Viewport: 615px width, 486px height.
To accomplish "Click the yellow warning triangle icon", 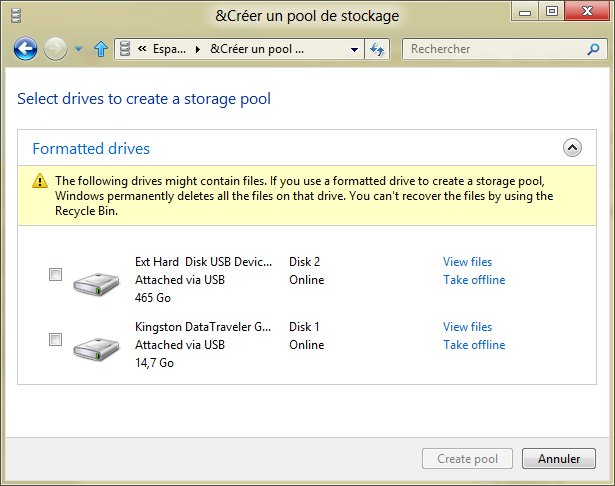I will pyautogui.click(x=40, y=181).
